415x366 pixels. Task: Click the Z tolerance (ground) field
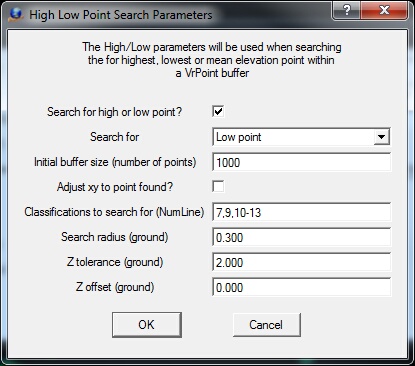[301, 262]
